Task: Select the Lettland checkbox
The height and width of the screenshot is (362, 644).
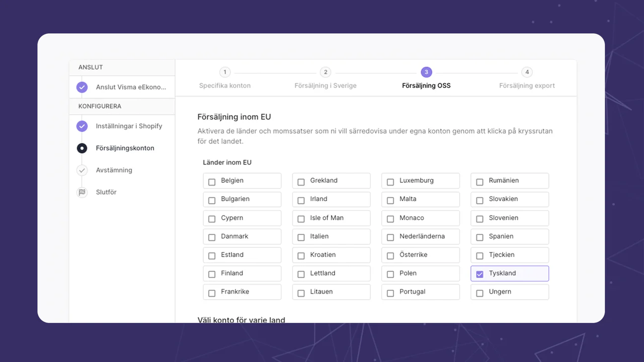Action: (x=301, y=274)
